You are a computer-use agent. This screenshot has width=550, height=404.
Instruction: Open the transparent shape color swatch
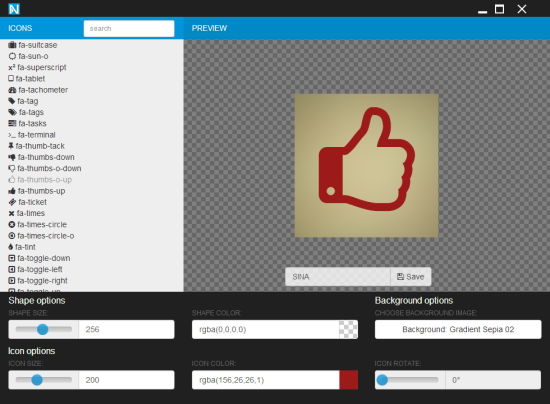coord(349,329)
